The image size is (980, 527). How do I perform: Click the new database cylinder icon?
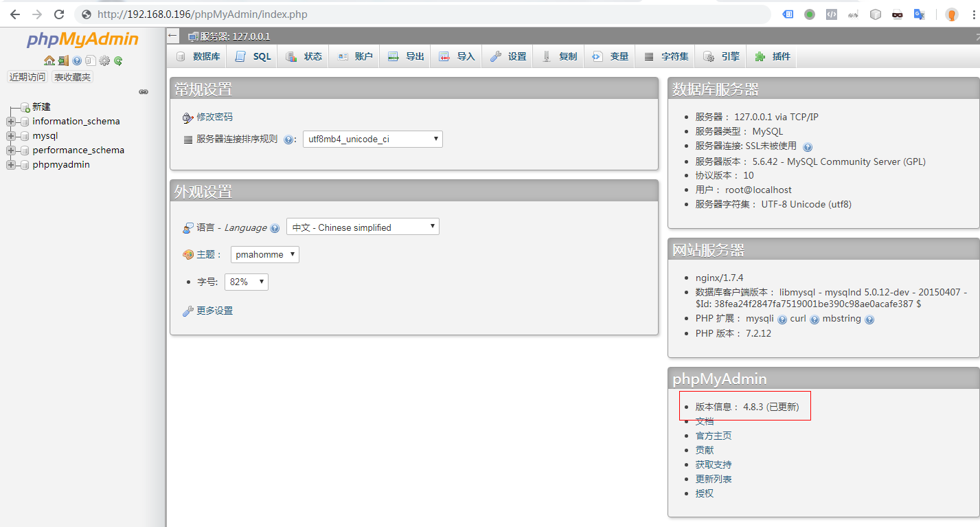pos(25,107)
